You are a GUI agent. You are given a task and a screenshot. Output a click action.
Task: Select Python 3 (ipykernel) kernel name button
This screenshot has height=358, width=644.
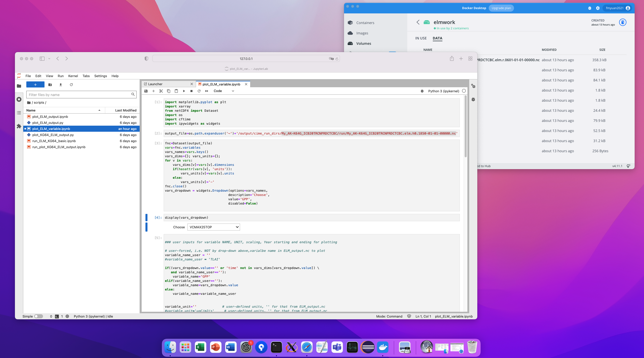[x=443, y=91]
